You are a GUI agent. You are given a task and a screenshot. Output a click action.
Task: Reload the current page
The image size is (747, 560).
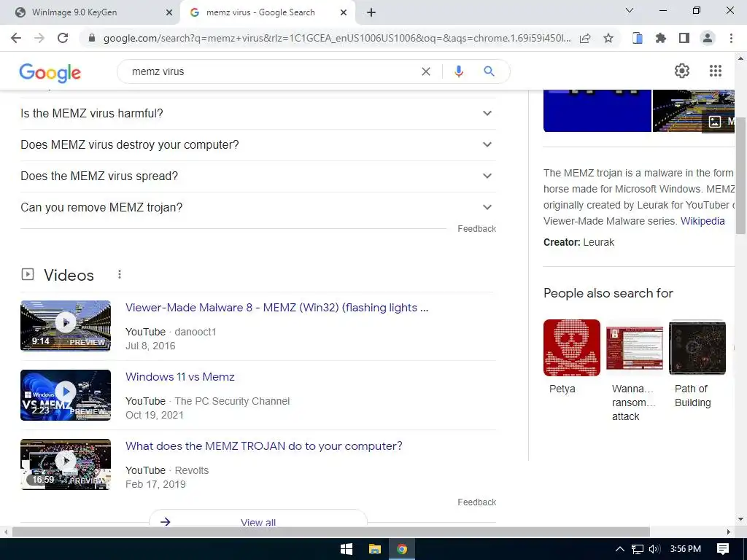(x=63, y=38)
